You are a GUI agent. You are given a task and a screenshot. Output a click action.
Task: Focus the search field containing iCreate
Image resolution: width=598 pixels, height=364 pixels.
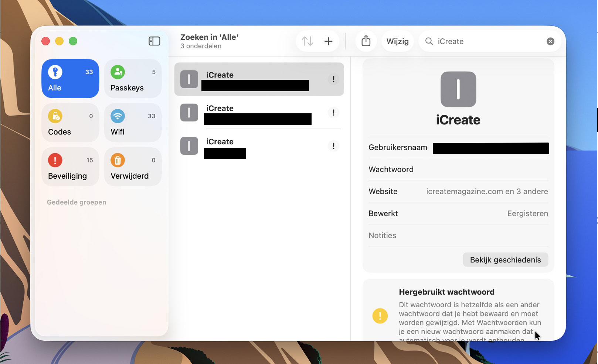pos(490,41)
